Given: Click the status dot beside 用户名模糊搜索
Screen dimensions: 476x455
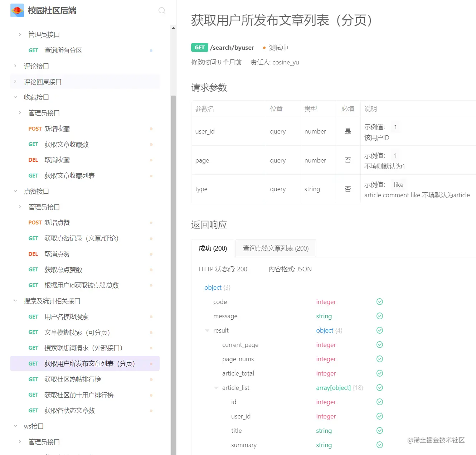Looking at the screenshot, I should click(x=151, y=317).
